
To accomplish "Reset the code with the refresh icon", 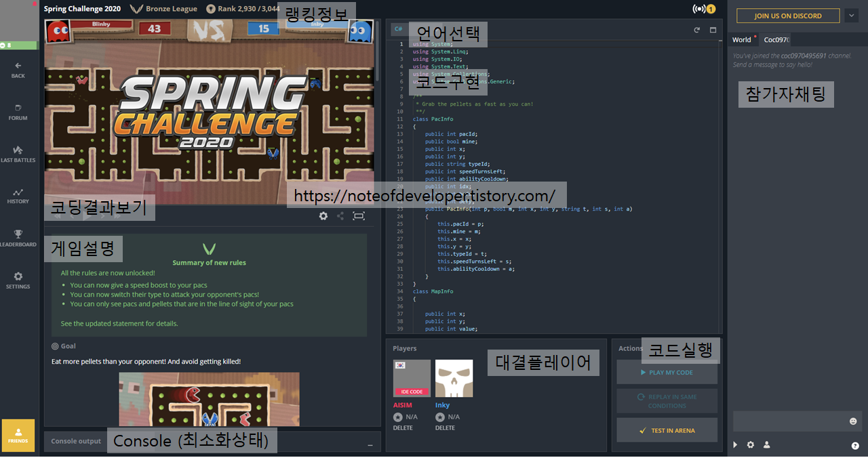I will (x=696, y=30).
